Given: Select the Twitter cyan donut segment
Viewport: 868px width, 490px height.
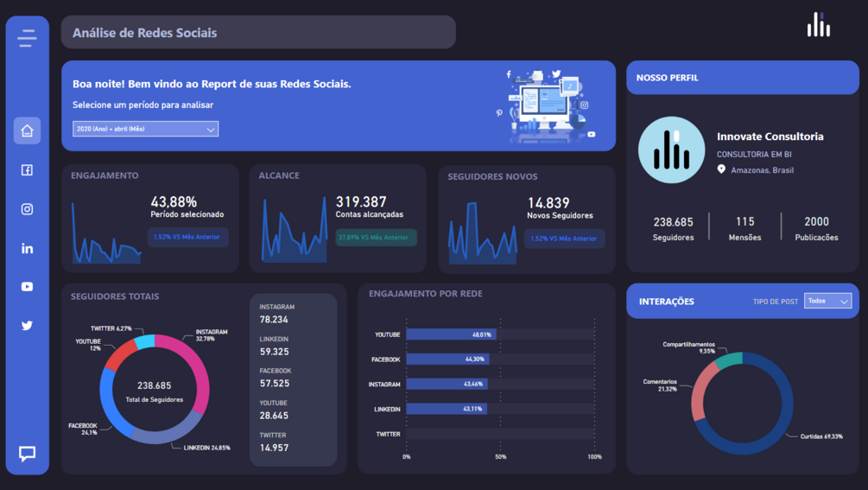Looking at the screenshot, I should point(145,341).
